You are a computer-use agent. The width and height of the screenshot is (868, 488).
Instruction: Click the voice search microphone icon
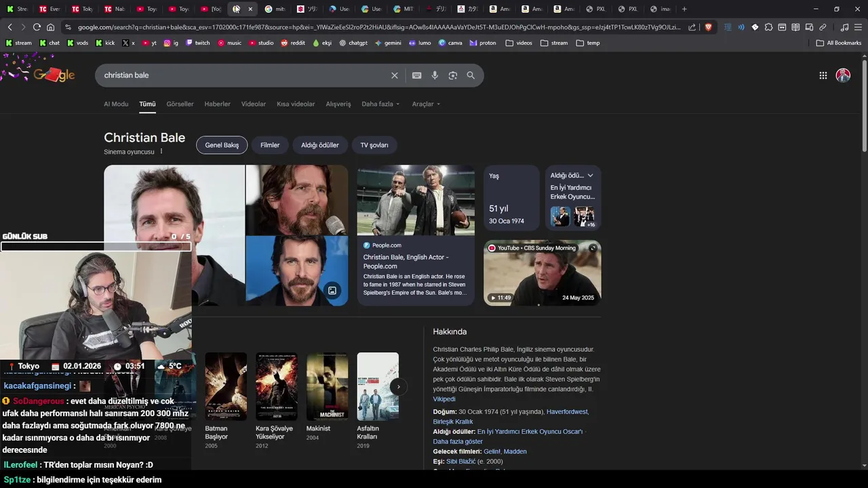[x=435, y=75]
